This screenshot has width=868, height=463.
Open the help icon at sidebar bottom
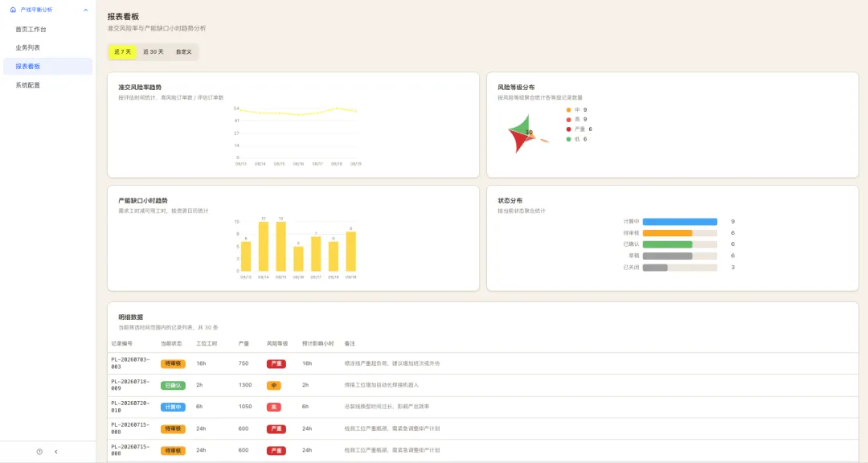click(39, 452)
